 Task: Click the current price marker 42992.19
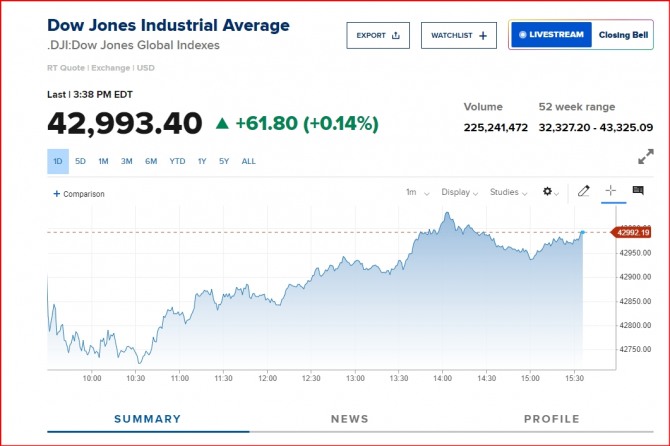tap(633, 233)
